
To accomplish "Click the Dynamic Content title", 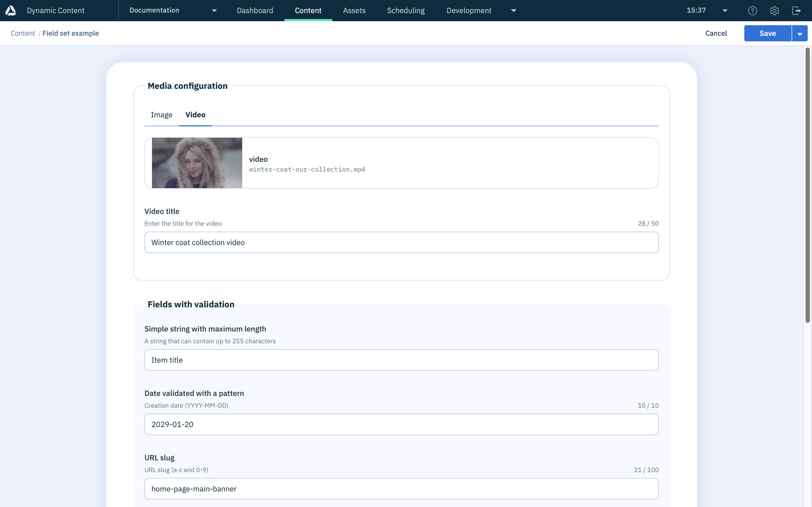I will (56, 10).
